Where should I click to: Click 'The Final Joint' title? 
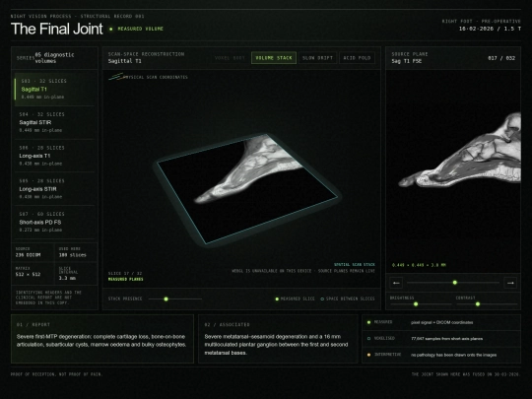(x=57, y=29)
